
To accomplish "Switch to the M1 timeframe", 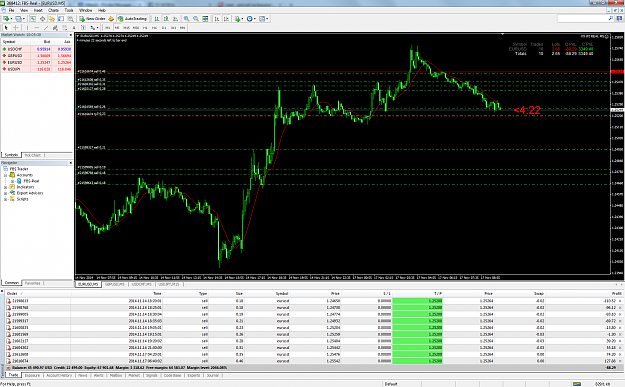I will [x=108, y=28].
